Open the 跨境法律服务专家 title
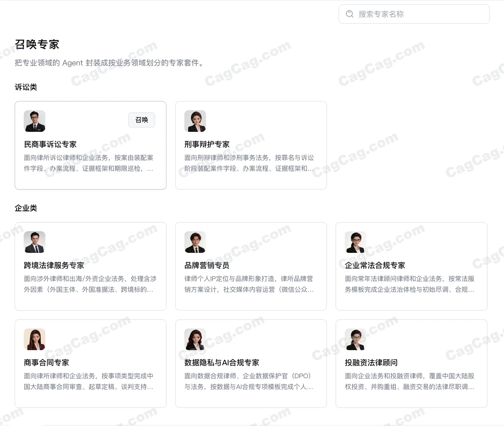Viewport: 504px width, 426px height. tap(54, 265)
